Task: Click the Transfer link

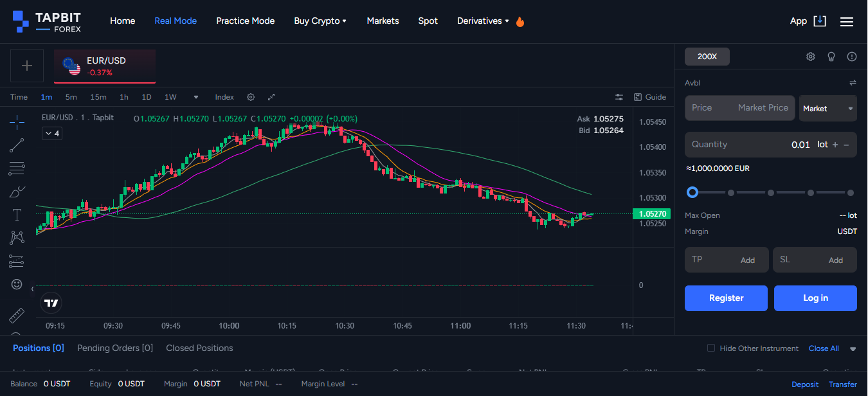Action: pos(843,384)
